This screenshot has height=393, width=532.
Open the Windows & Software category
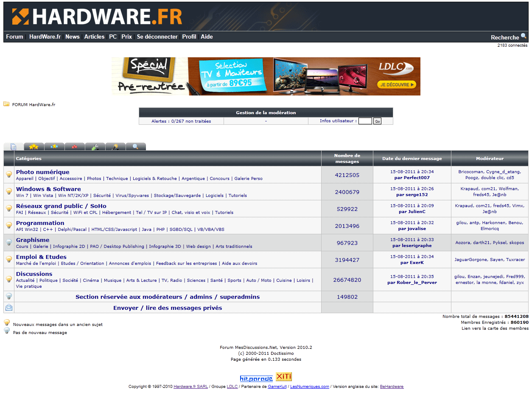coord(48,189)
